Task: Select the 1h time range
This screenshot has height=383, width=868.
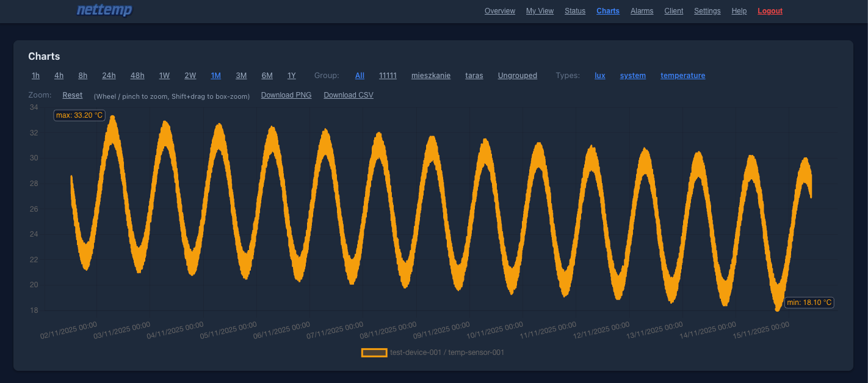Action: pyautogui.click(x=35, y=76)
